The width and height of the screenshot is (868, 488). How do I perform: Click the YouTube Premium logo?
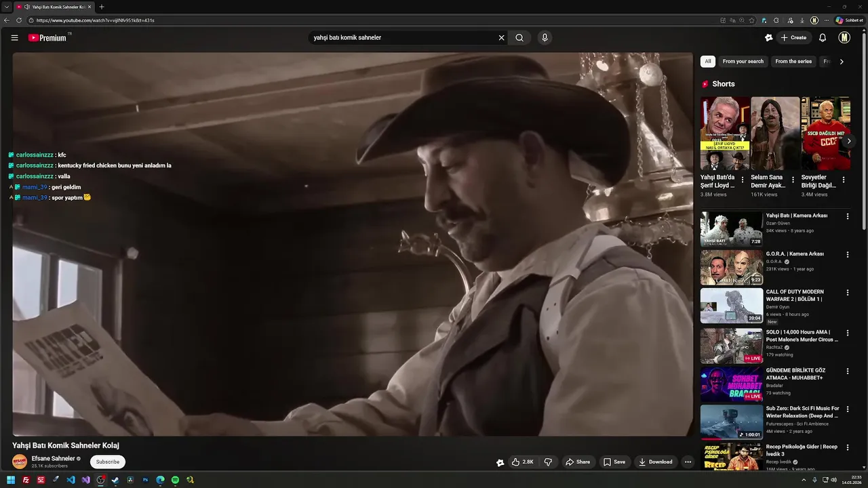(x=47, y=38)
